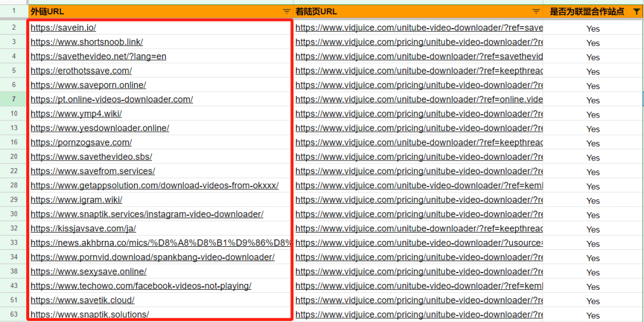
Task: Select row header 1
Action: 14,11
